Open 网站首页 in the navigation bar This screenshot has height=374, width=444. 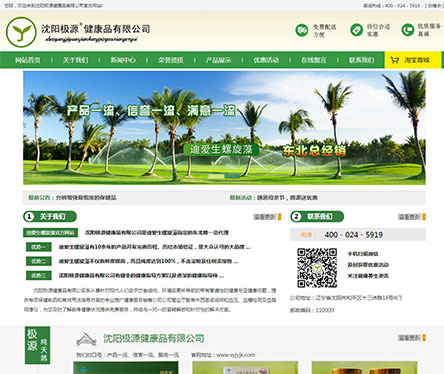[x=28, y=60]
